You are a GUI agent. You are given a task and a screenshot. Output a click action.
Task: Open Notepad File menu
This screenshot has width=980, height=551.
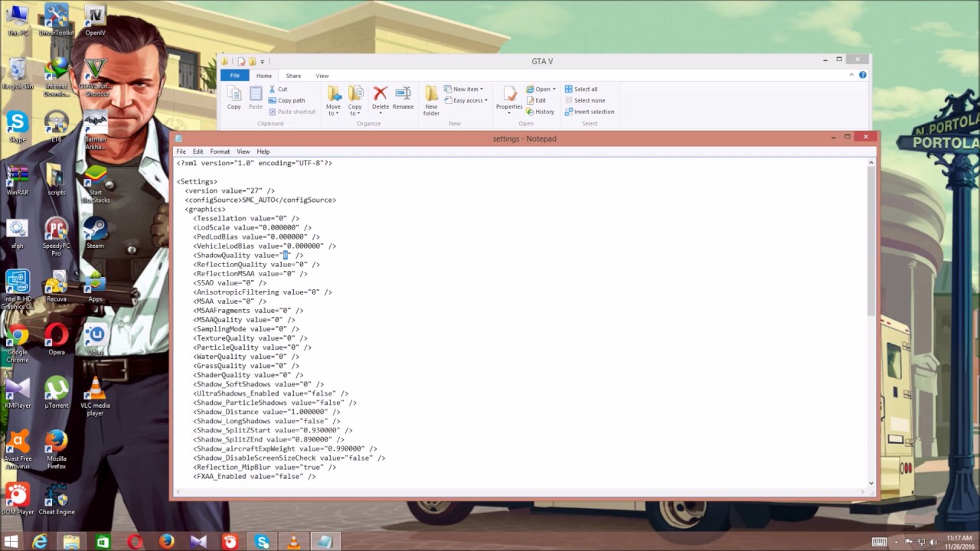coord(181,152)
